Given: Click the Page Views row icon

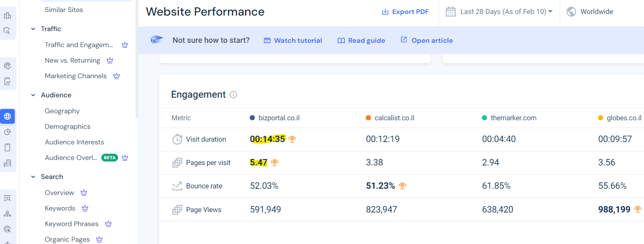Looking at the screenshot, I should coord(177,210).
